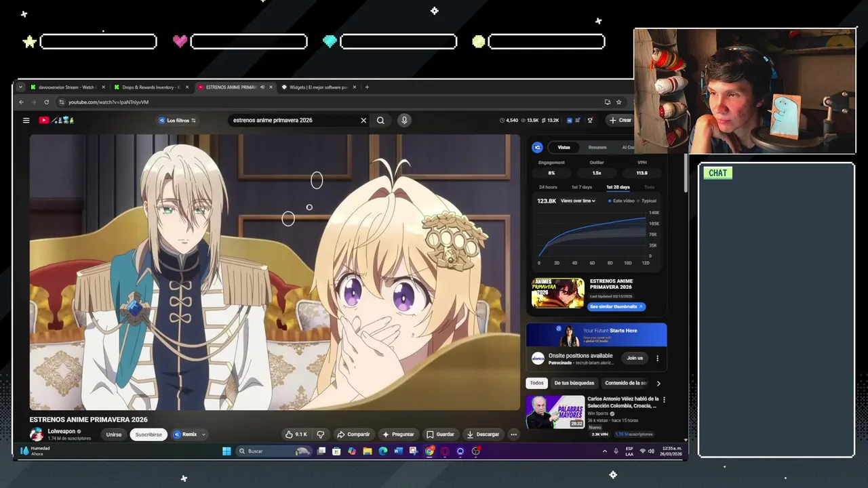This screenshot has width=868, height=488.
Task: Show hidden system tray icons
Action: point(605,451)
